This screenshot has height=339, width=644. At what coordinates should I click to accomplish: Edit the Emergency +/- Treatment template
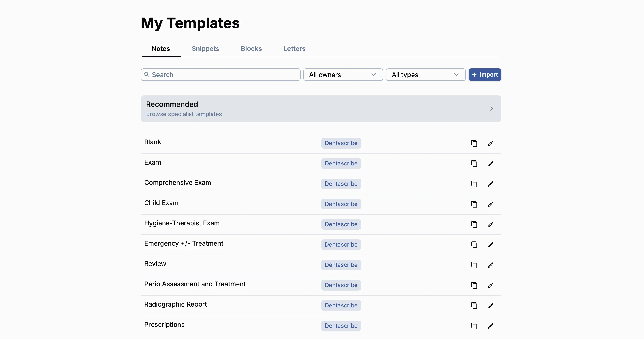tap(490, 245)
